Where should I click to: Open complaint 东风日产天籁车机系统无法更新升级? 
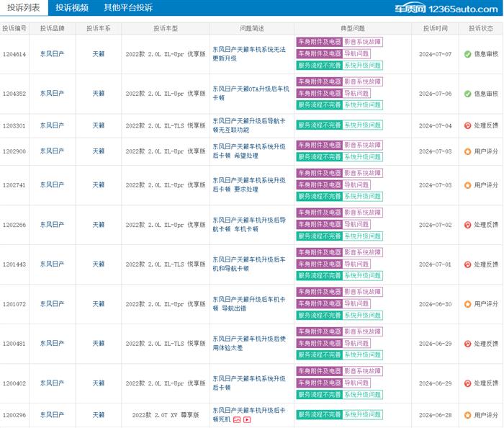coord(249,54)
